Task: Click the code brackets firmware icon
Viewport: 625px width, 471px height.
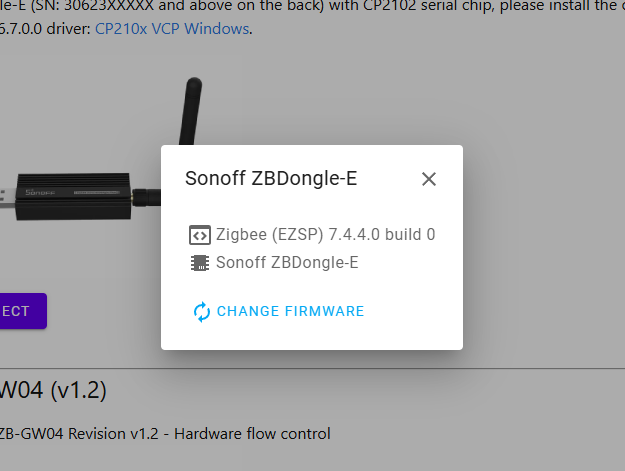Action: point(200,235)
